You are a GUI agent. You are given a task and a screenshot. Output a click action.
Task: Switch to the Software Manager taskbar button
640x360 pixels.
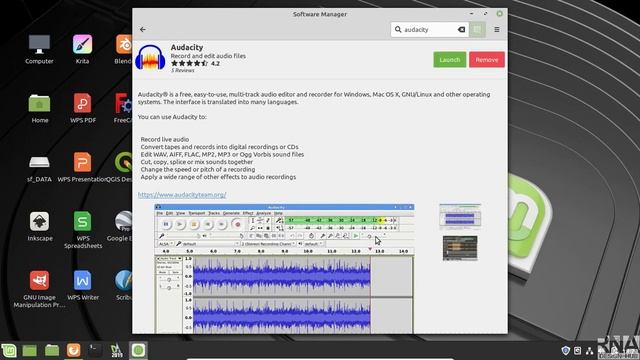click(138, 351)
